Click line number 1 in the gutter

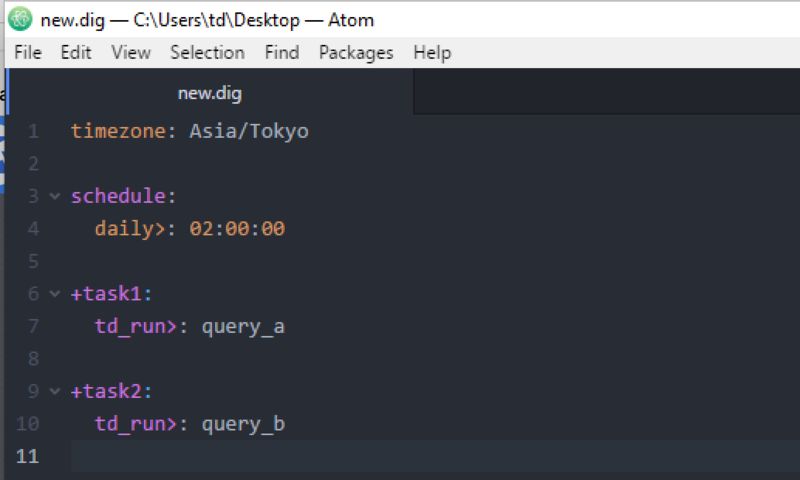pyautogui.click(x=34, y=131)
